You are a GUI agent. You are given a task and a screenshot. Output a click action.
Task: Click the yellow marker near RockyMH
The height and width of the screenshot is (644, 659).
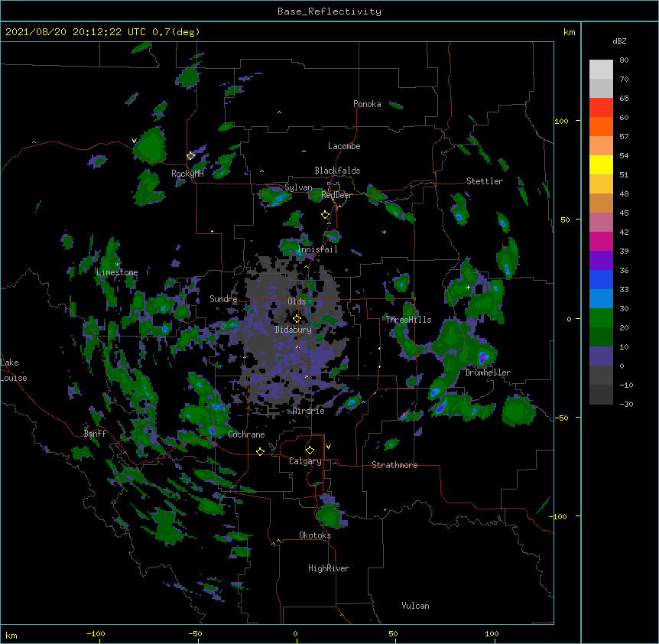(x=191, y=156)
